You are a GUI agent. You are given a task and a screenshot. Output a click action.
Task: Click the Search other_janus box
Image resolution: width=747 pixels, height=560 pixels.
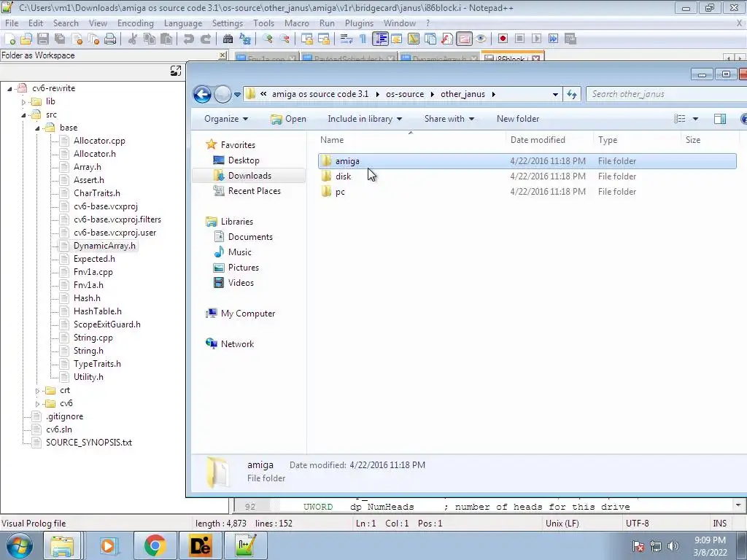coord(667,94)
